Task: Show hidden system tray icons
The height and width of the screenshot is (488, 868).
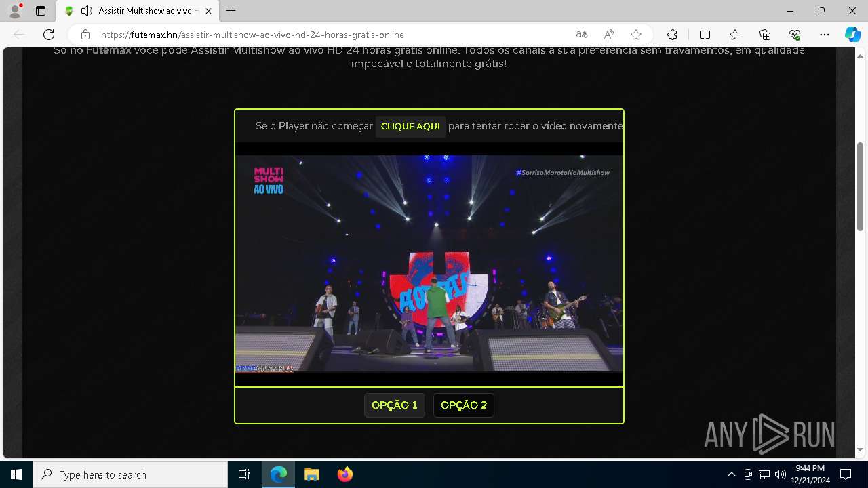Action: point(731,474)
